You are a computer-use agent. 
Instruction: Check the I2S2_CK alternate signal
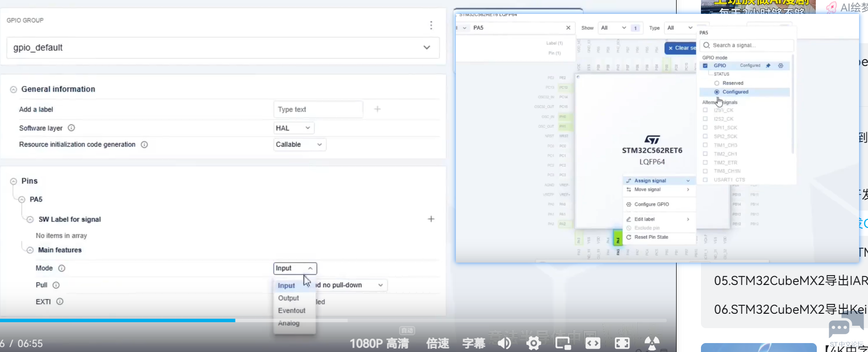click(705, 119)
